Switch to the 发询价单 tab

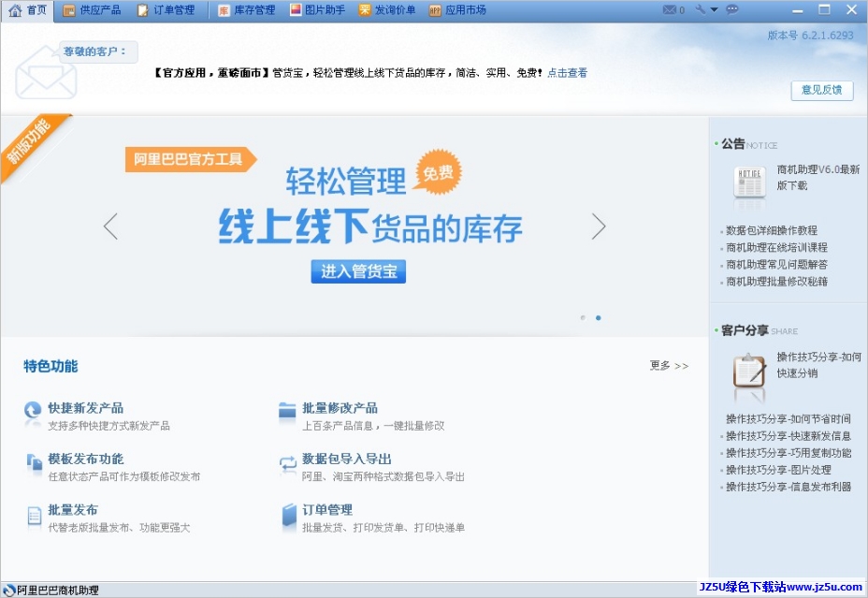coord(387,10)
